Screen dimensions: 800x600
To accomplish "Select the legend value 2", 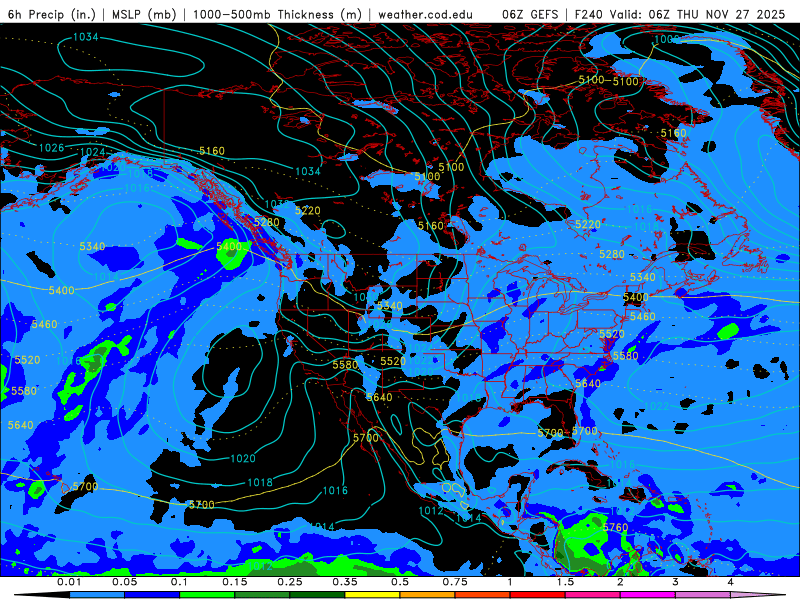I will pyautogui.click(x=620, y=582).
